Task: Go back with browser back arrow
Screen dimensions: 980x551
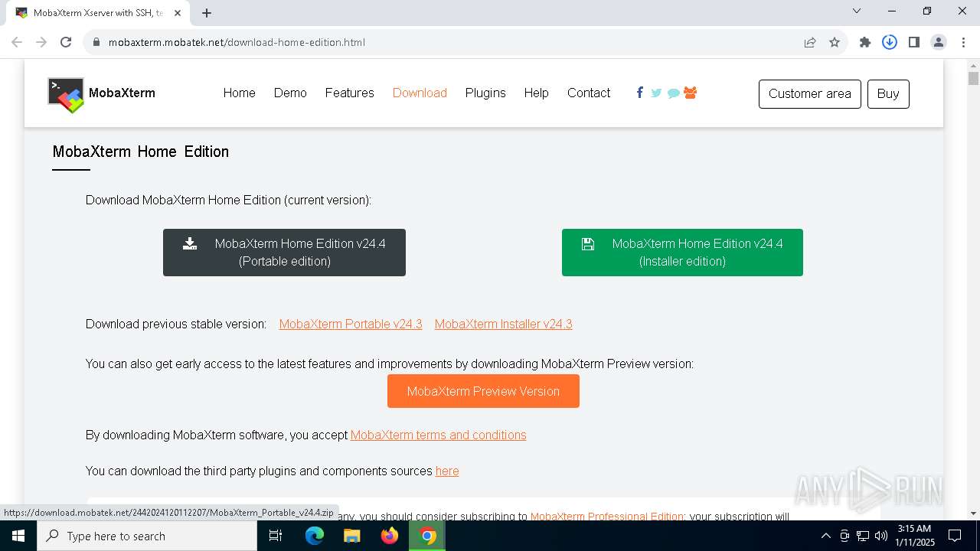Action: 17,42
